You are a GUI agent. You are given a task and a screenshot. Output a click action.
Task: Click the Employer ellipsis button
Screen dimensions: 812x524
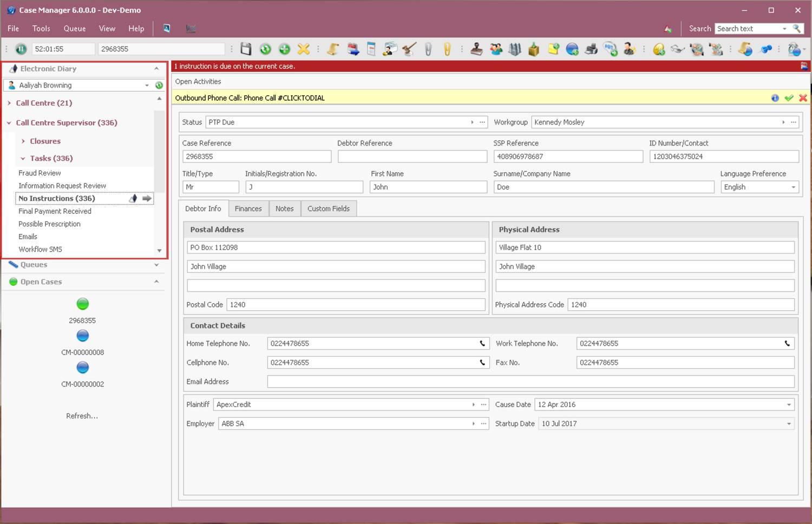(484, 424)
